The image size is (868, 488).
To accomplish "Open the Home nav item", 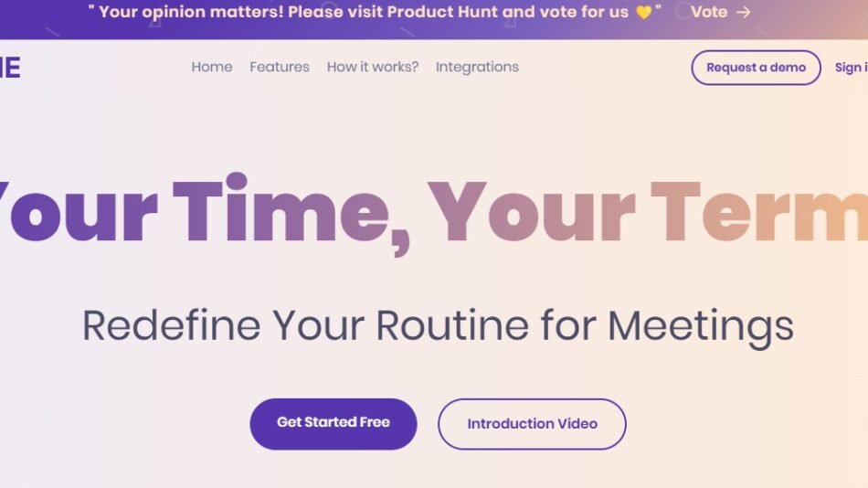I will pyautogui.click(x=211, y=67).
